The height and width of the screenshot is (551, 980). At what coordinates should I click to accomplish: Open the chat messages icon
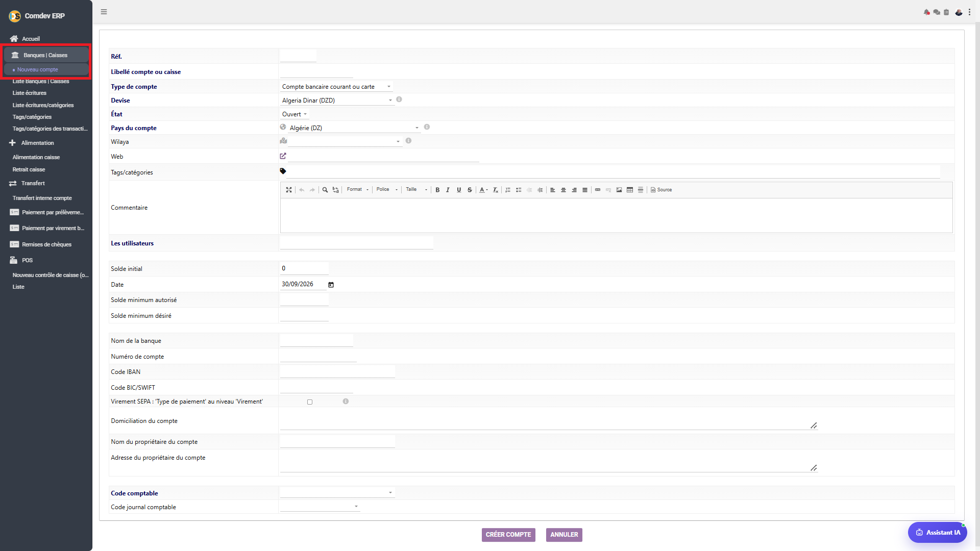(937, 12)
